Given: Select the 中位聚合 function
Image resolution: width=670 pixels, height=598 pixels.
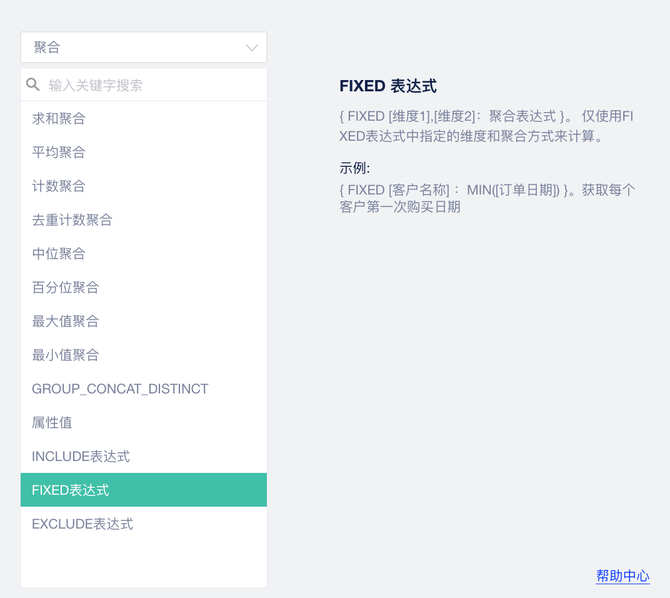Looking at the screenshot, I should (59, 254).
